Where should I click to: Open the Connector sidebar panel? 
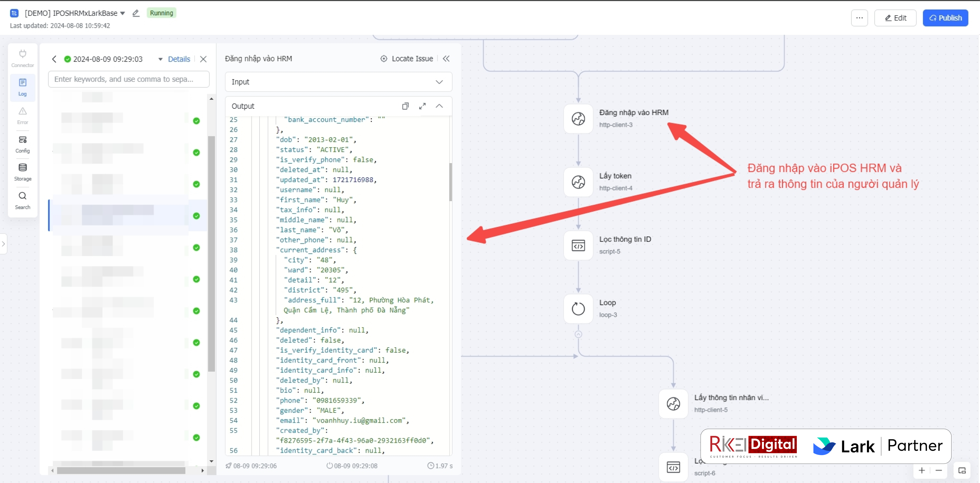tap(22, 58)
